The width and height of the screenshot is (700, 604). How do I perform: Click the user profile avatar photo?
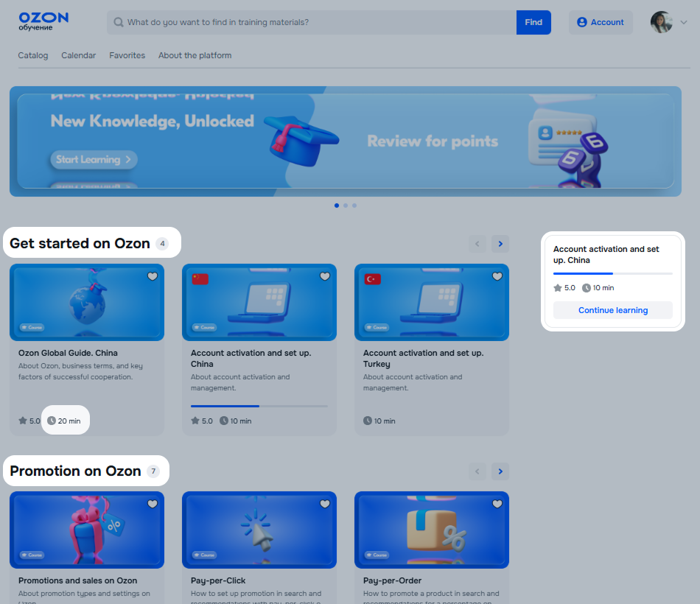tap(661, 22)
